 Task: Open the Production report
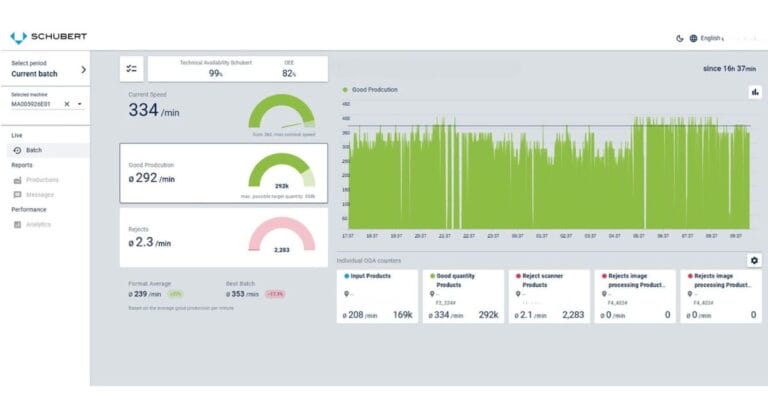click(42, 180)
